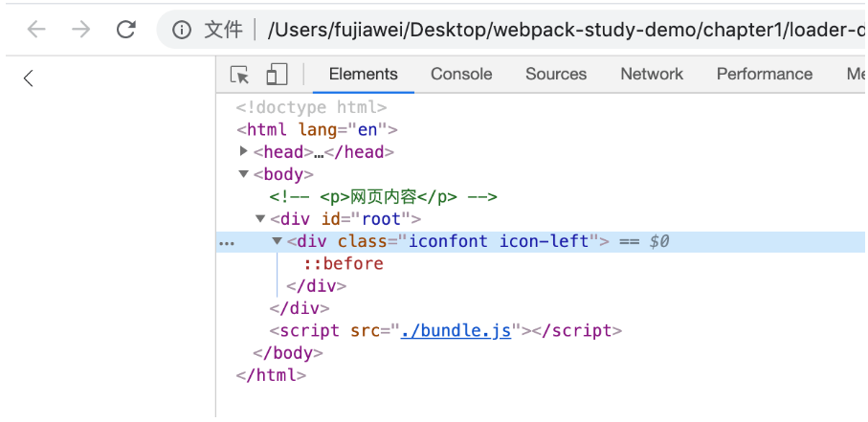Expand the head element triangle
The width and height of the screenshot is (868, 422).
[244, 150]
